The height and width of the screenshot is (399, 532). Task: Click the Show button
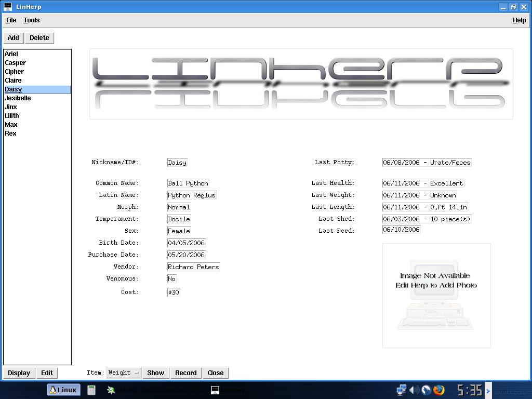[x=156, y=373]
